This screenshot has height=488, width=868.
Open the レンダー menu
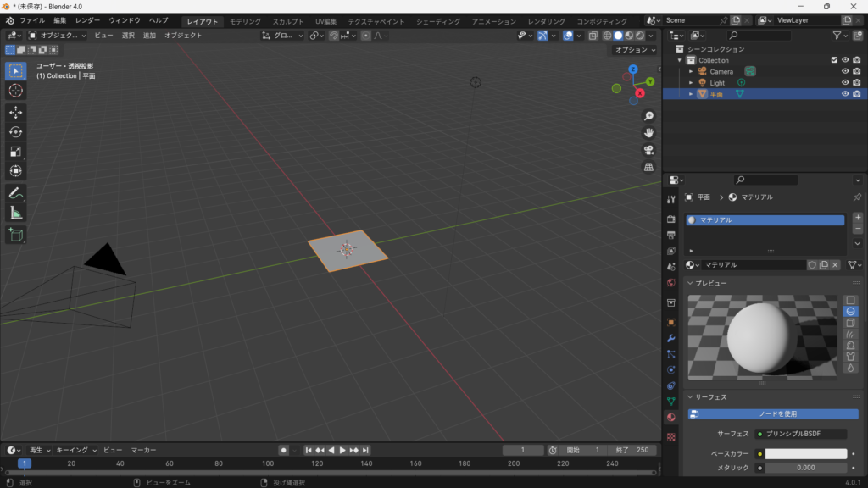87,20
